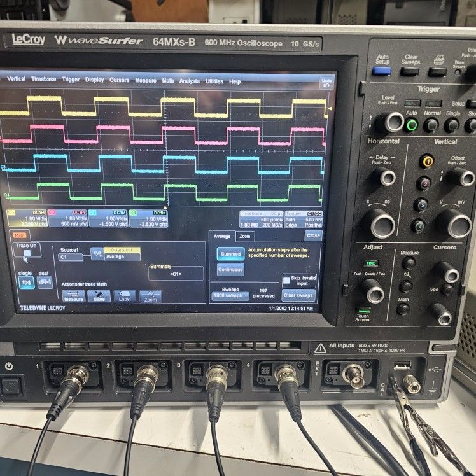476x476 pixels.
Task: Push the green-lit Auto trigger button
Action: click(x=411, y=125)
